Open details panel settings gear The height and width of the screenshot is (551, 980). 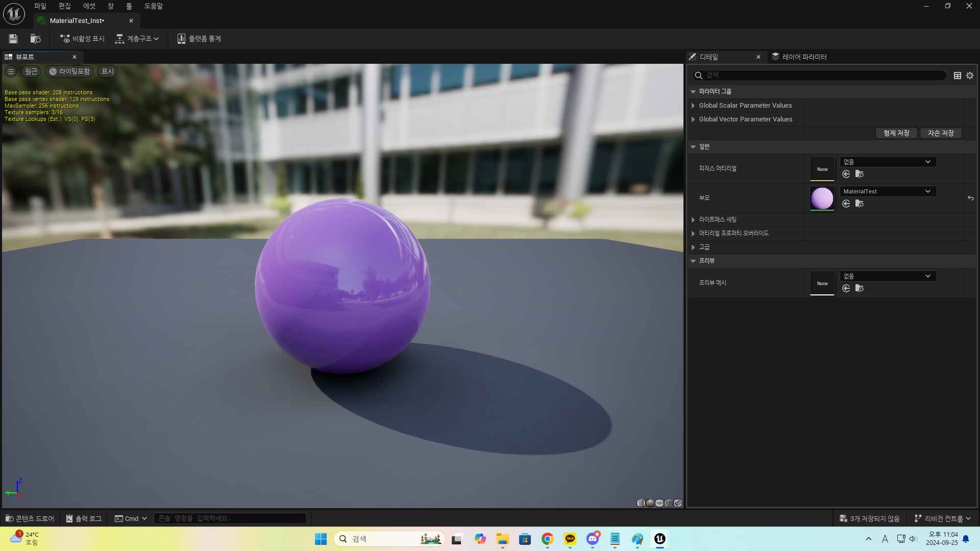click(x=970, y=76)
